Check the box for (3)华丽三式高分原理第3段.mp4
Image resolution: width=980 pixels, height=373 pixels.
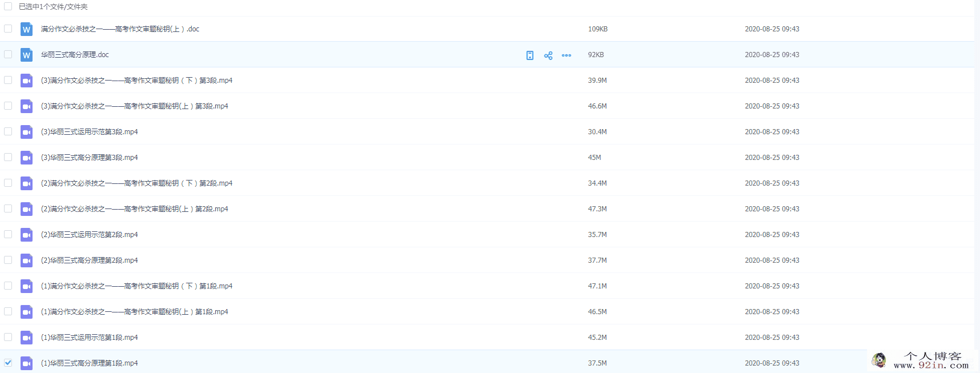tap(8, 157)
